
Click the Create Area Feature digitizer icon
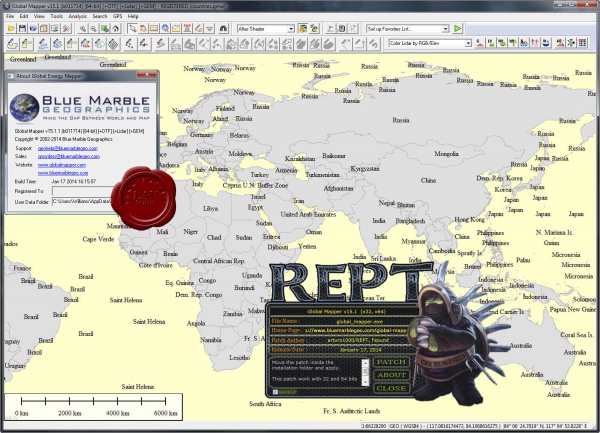pyautogui.click(x=12, y=44)
